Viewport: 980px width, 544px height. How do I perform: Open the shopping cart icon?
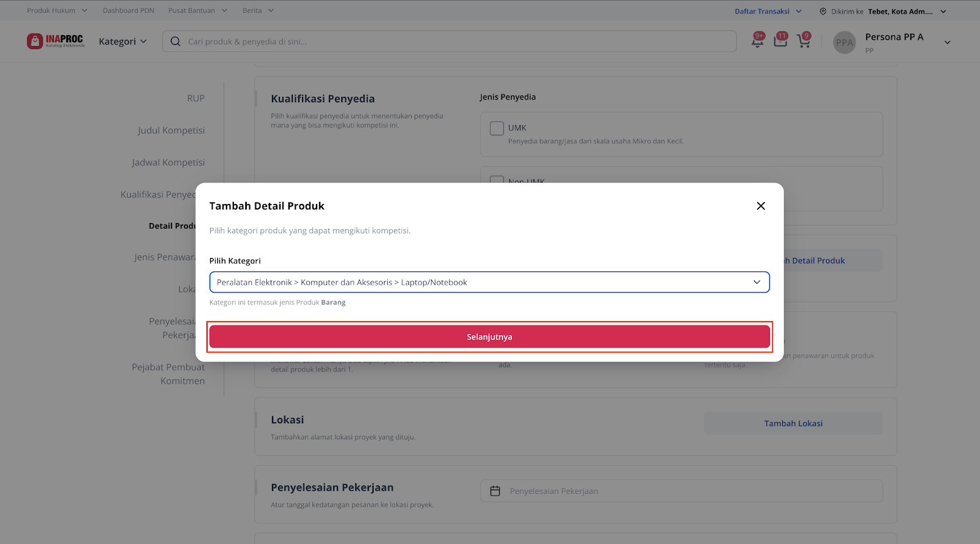pyautogui.click(x=803, y=41)
